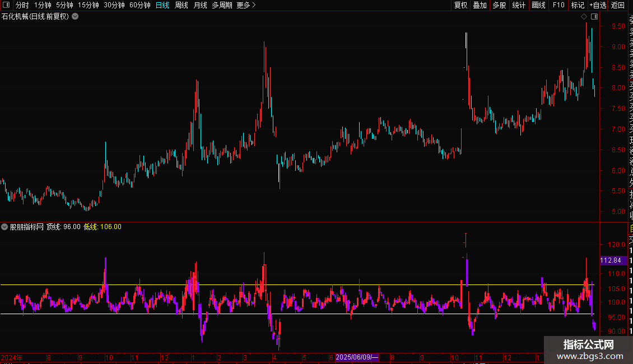Open the 多股 multi-stock view
The width and height of the screenshot is (633, 364).
click(x=499, y=5)
